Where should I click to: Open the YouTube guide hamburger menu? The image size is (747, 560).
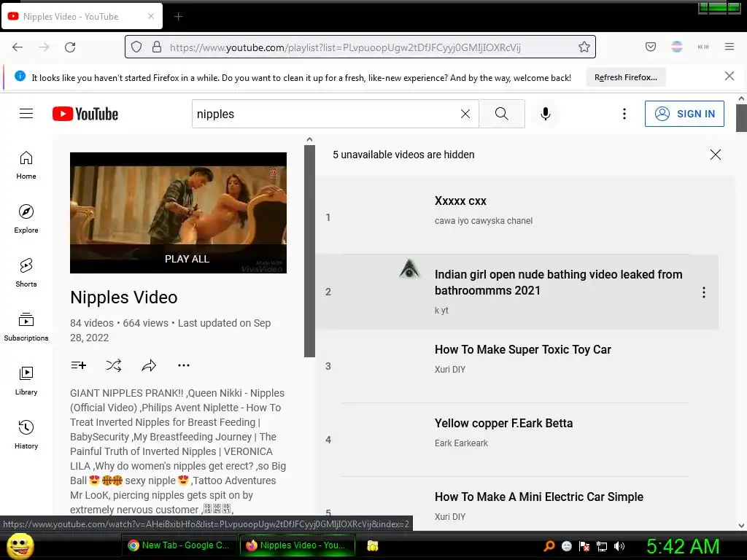point(26,113)
